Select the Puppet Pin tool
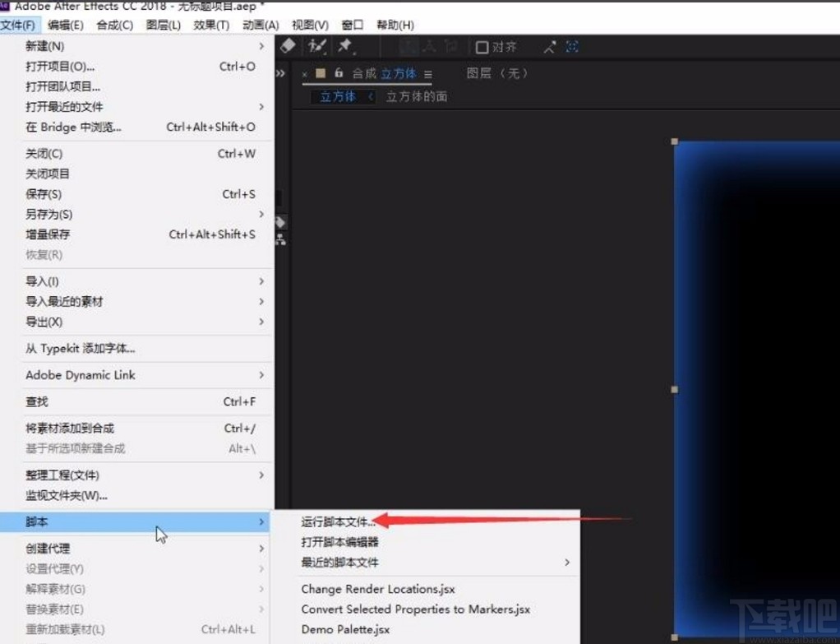Screen dimensions: 840x644 [344, 46]
